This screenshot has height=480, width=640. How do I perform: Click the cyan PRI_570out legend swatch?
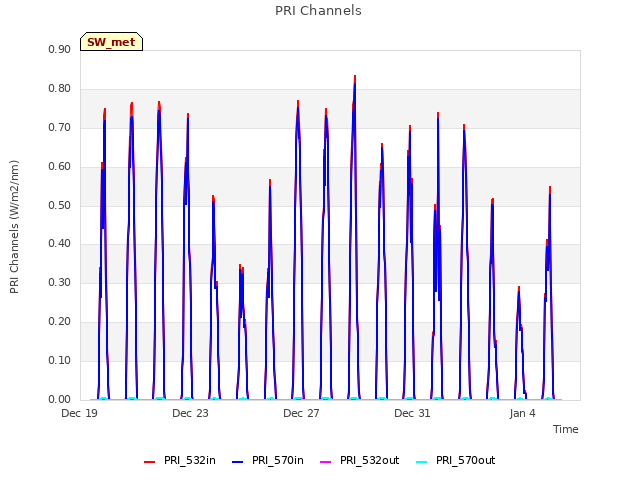click(x=422, y=462)
